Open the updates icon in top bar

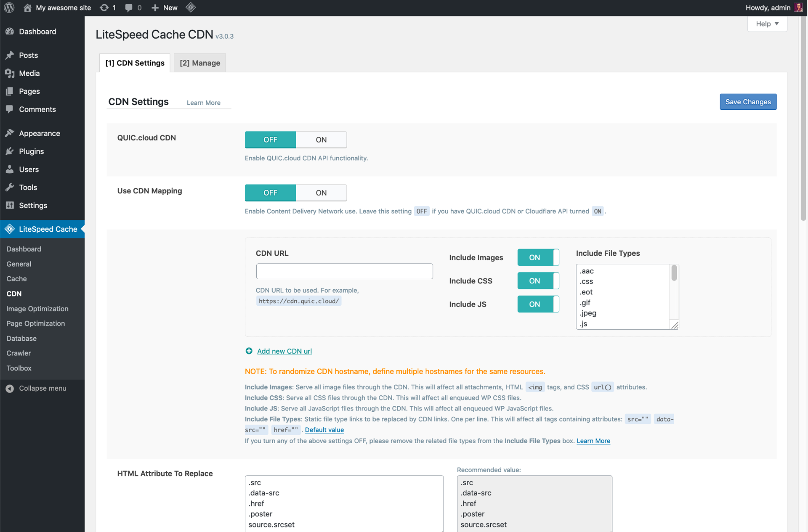(x=104, y=8)
